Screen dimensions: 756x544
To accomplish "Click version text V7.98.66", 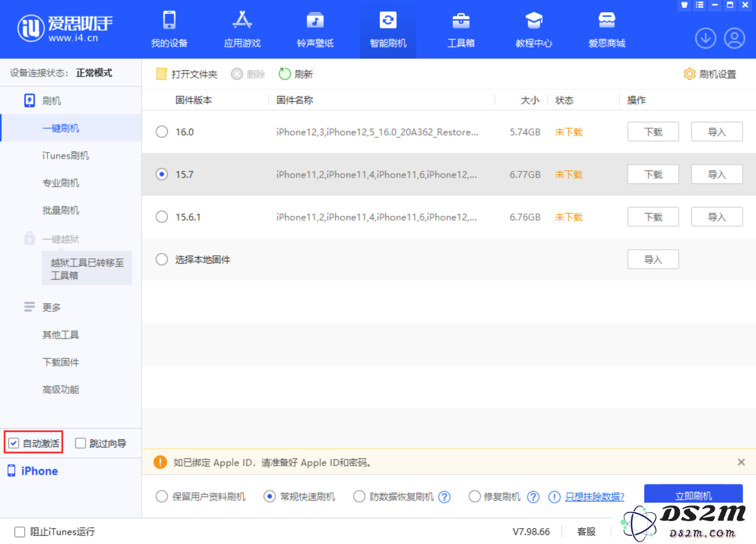I will (x=531, y=532).
